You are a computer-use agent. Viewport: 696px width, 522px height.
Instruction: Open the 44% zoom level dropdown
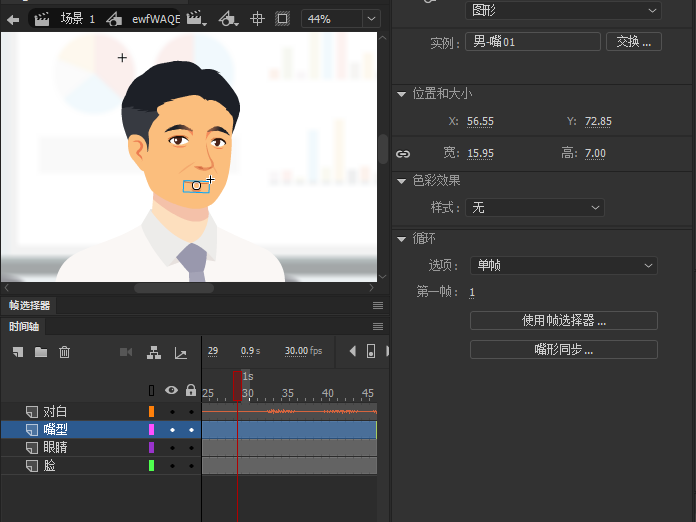[x=371, y=19]
